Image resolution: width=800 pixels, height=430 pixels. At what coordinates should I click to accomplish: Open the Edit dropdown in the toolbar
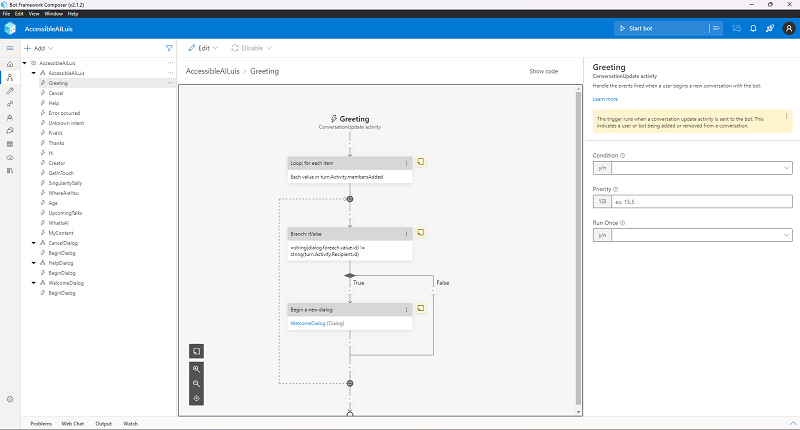(203, 48)
